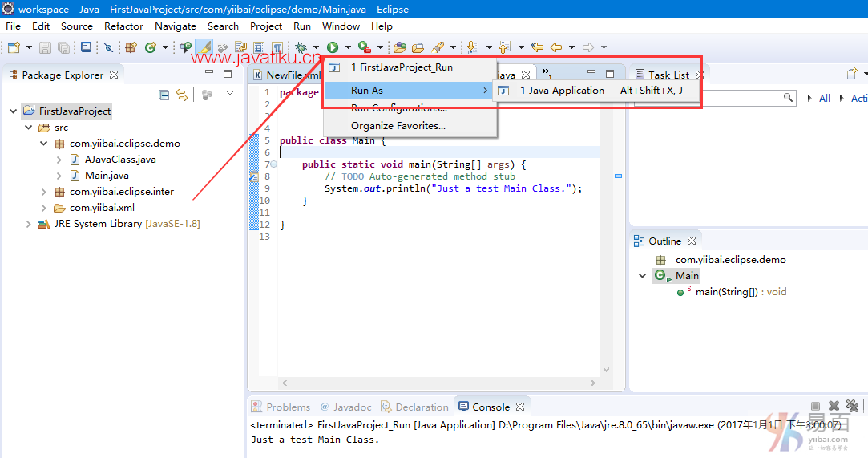
Task: Toggle Link with Editor in Package Explorer
Action: pyautogui.click(x=182, y=95)
